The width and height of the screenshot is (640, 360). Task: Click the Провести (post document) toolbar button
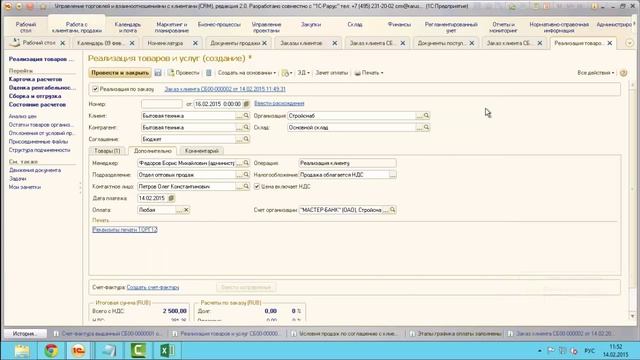[x=183, y=73]
